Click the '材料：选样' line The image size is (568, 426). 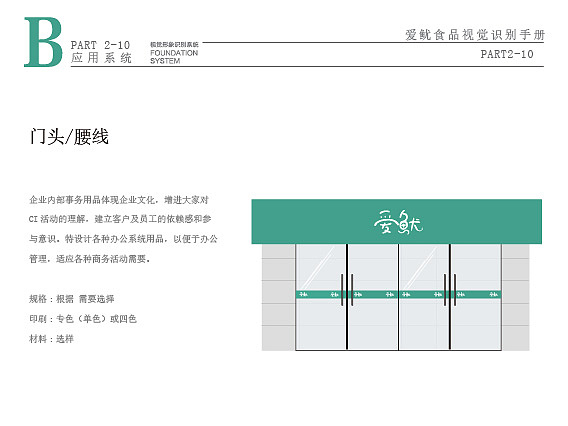point(51,339)
